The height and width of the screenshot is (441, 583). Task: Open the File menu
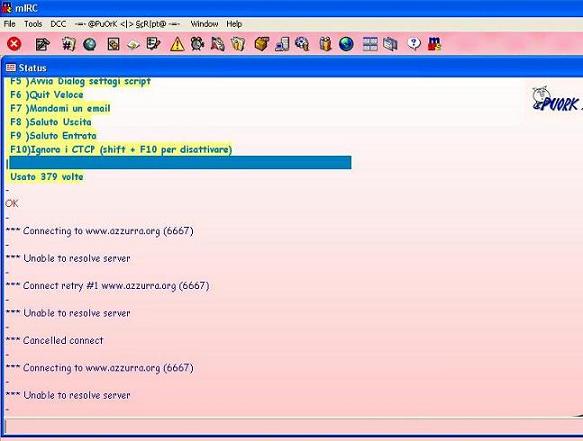[10, 24]
